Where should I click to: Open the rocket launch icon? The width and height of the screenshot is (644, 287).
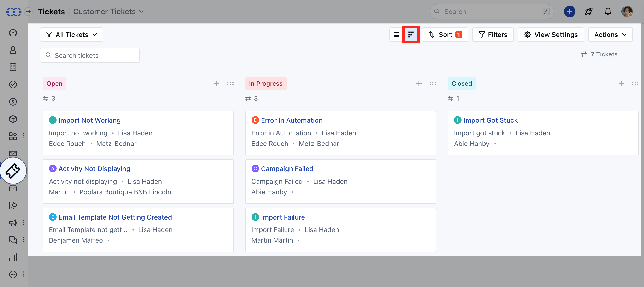tap(589, 12)
